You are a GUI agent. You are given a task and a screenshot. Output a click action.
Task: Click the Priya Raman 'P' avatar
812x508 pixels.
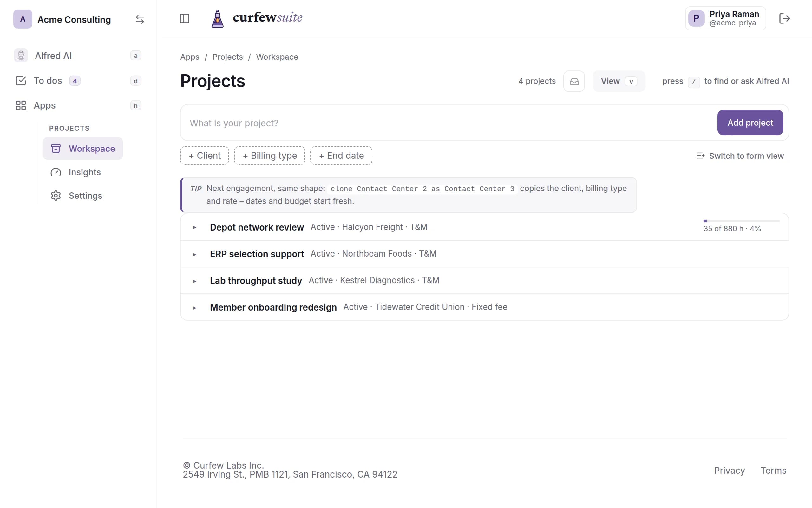pyautogui.click(x=697, y=18)
